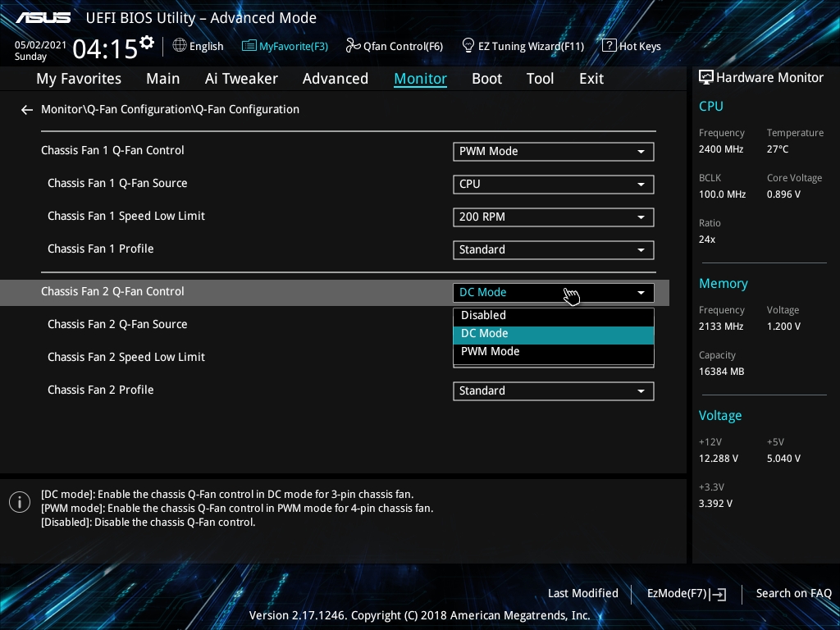Click the +5V reading 5.040 V

click(783, 459)
